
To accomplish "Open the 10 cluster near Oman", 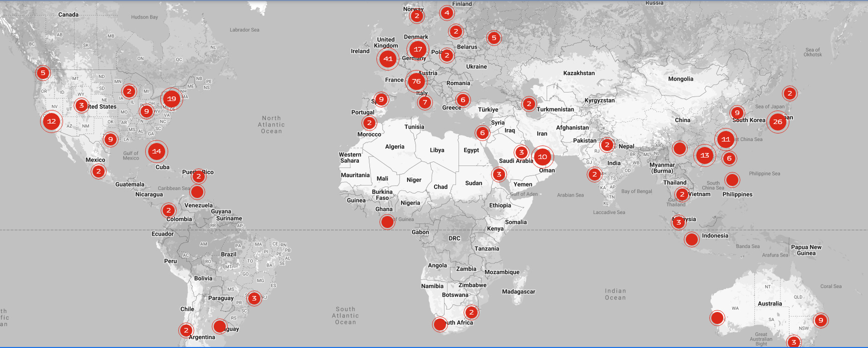I will [x=542, y=156].
